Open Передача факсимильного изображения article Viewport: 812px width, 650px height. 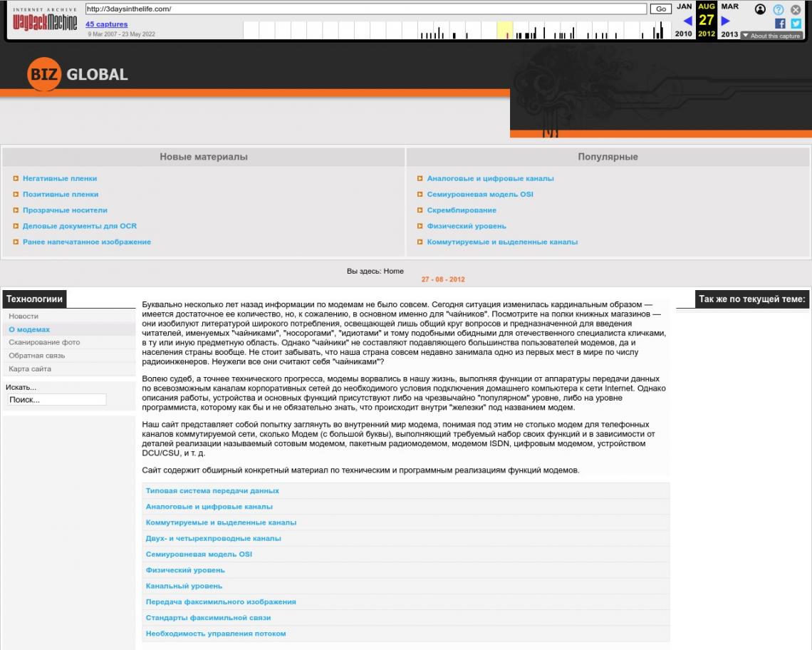pyautogui.click(x=221, y=602)
